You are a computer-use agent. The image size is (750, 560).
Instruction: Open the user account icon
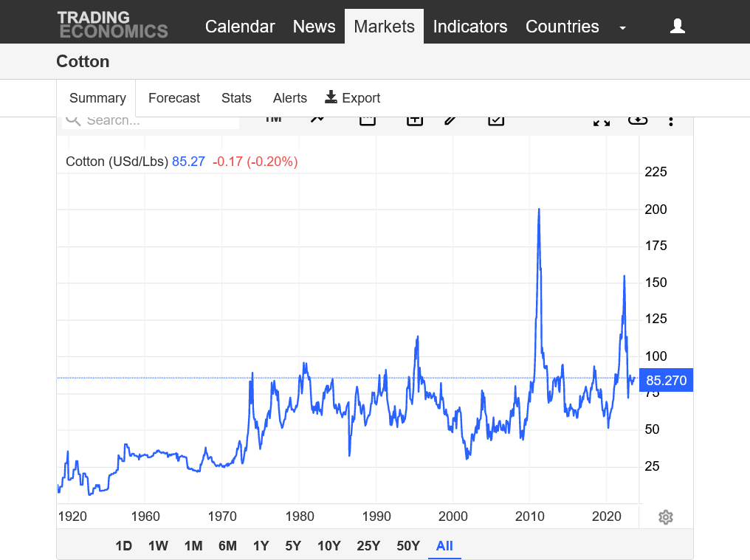pyautogui.click(x=678, y=26)
